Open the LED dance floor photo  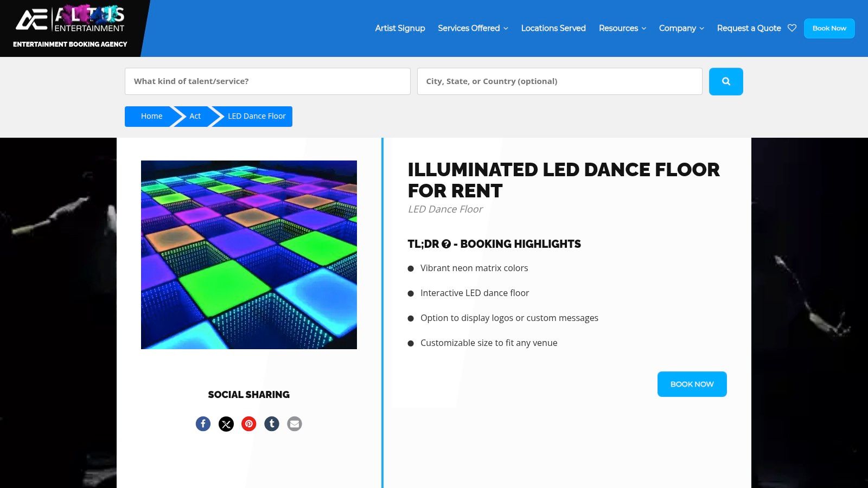coord(249,255)
